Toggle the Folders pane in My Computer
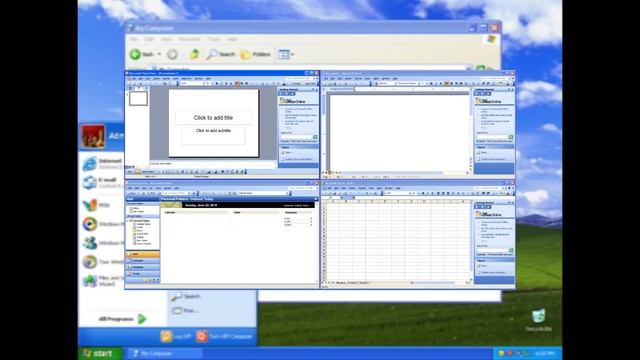The height and width of the screenshot is (360, 640). (256, 54)
